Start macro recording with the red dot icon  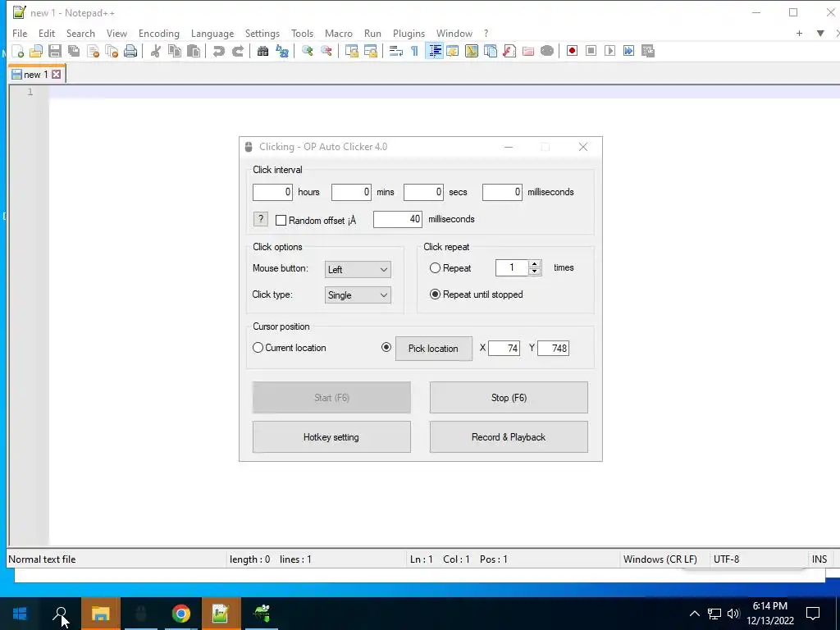point(572,51)
